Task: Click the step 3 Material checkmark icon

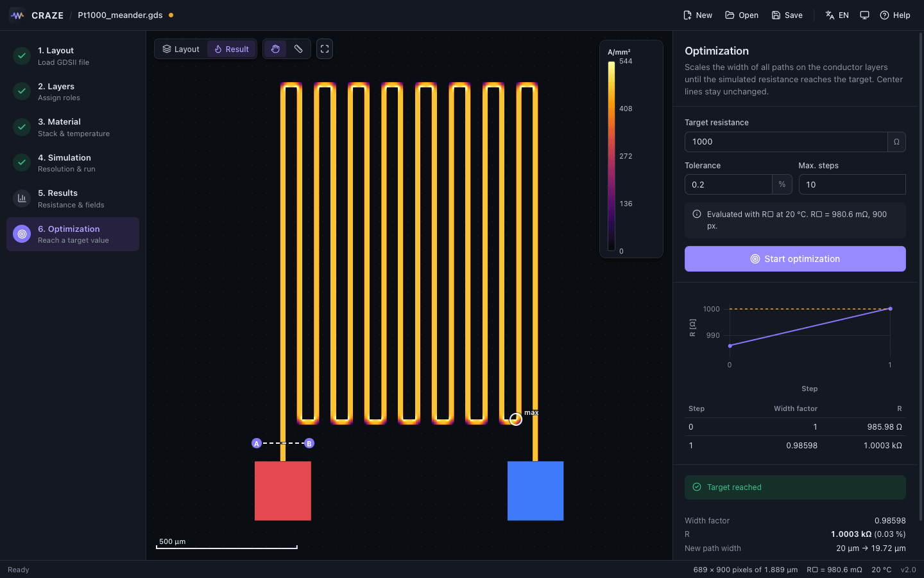Action: point(22,127)
